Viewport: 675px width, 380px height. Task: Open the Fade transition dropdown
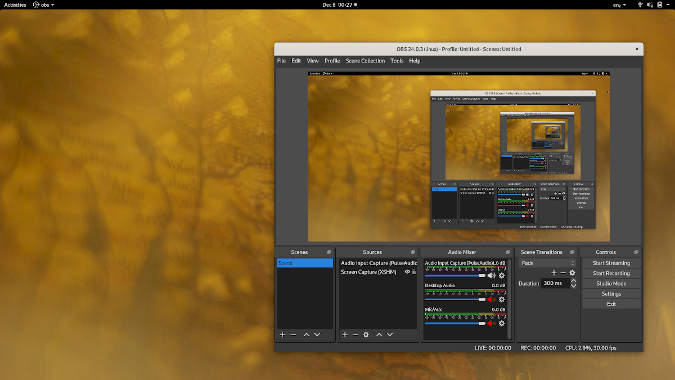click(x=547, y=263)
